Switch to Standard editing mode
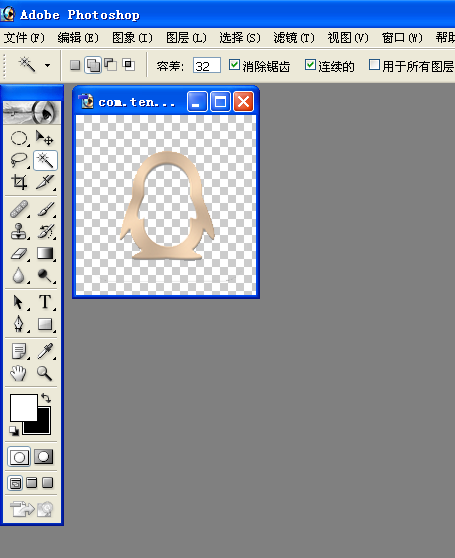The height and width of the screenshot is (558, 455). point(19,457)
